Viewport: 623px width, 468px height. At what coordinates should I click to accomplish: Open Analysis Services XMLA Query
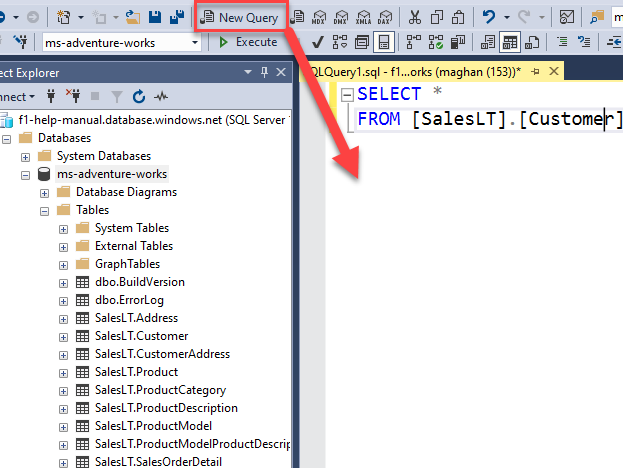(x=363, y=17)
